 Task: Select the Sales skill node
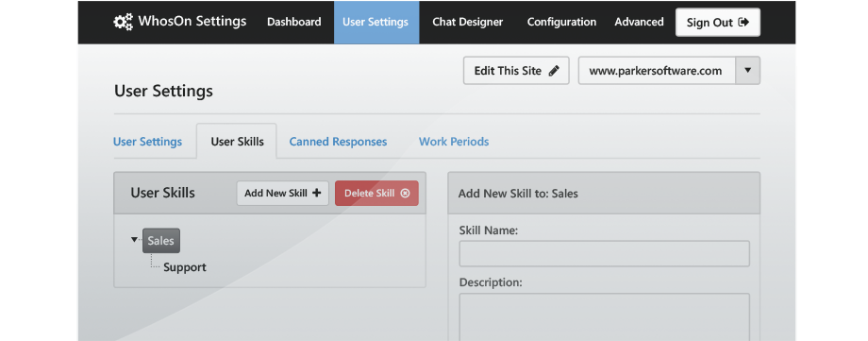coord(161,241)
